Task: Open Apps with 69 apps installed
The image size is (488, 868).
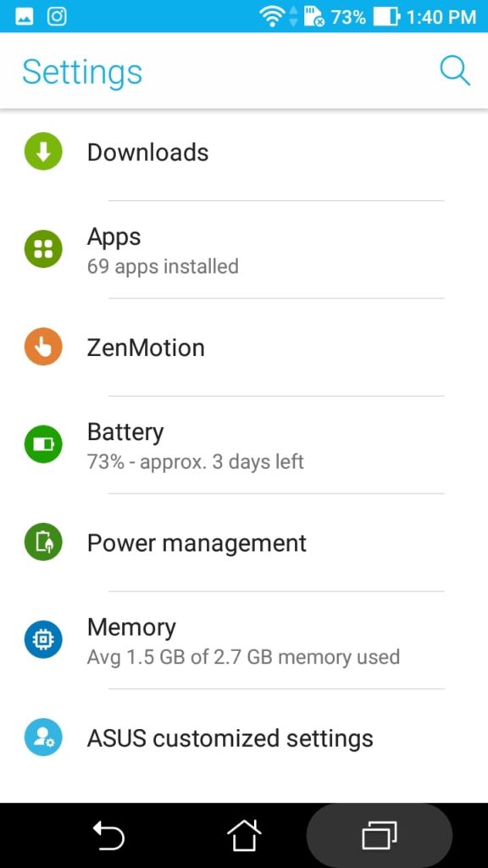Action: 244,250
